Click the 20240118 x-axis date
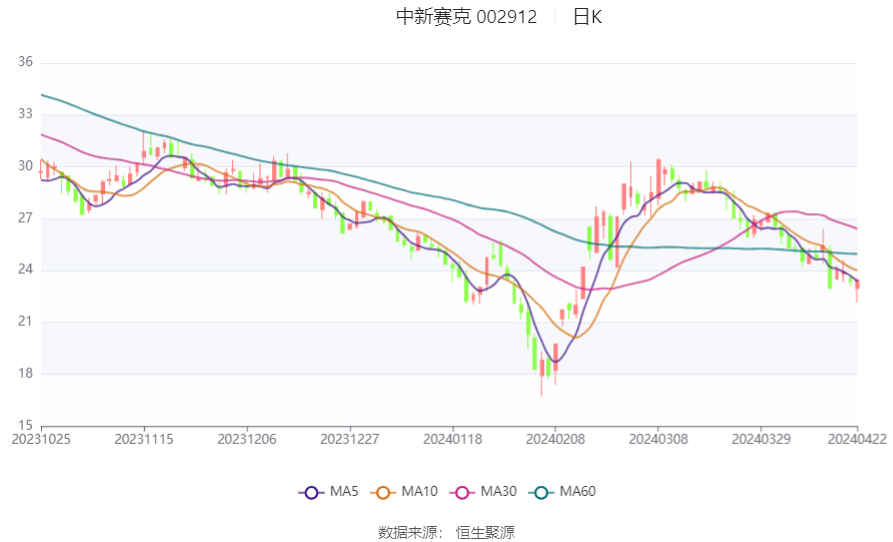Viewport: 893px width, 542px height. pos(452,438)
